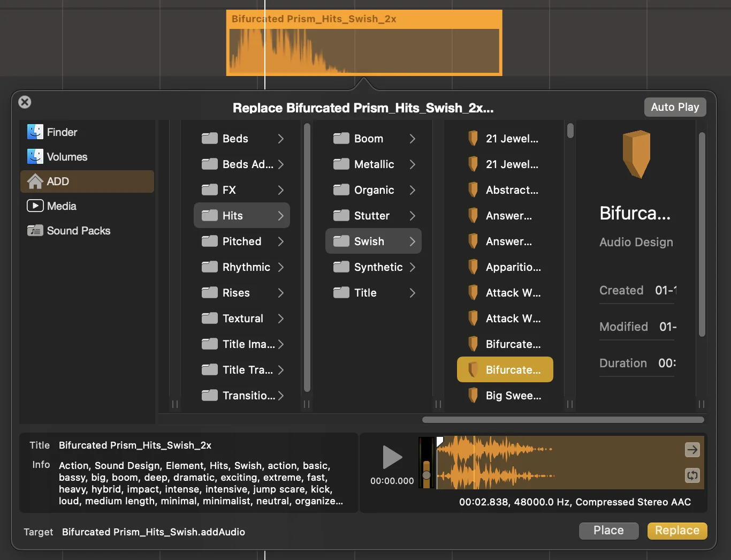
Task: Select the first Answer... audio file
Action: pos(505,216)
